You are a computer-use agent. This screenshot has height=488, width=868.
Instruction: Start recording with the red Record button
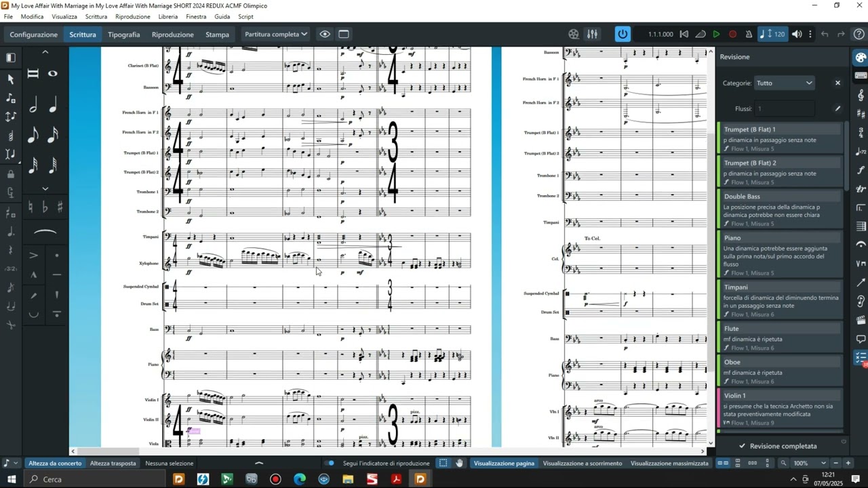(732, 34)
